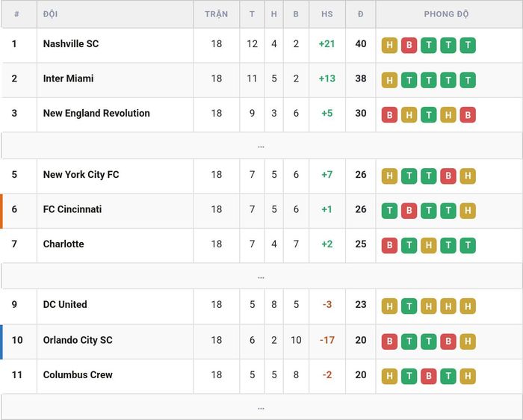Expand hidden rows below Charlotte
The height and width of the screenshot is (420, 523).
click(x=261, y=277)
